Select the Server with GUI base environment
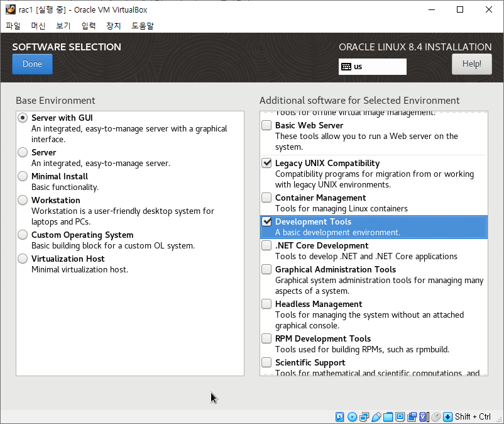 point(23,118)
